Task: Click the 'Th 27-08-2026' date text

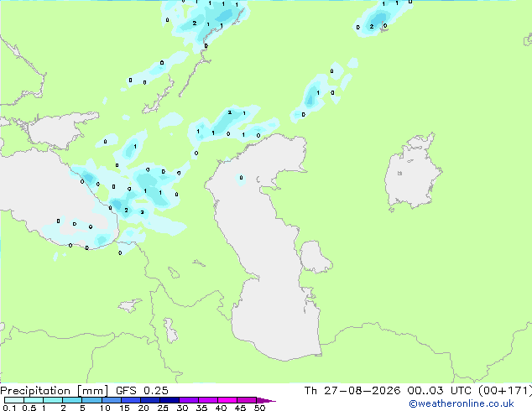Action: click(352, 391)
